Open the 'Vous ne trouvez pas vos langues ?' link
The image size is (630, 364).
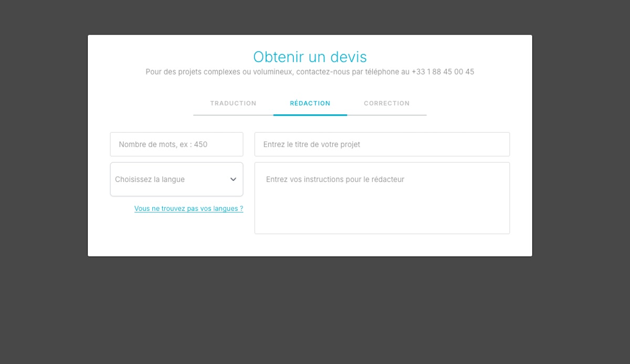(188, 209)
